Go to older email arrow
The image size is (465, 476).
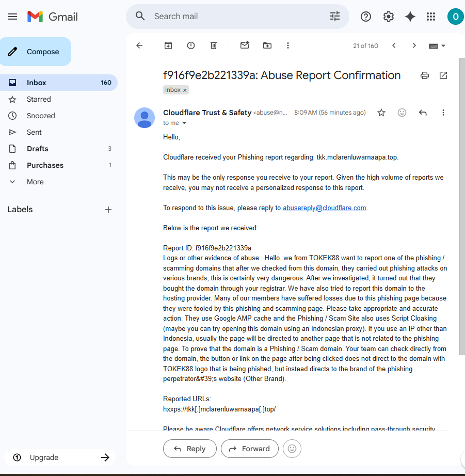pyautogui.click(x=414, y=45)
